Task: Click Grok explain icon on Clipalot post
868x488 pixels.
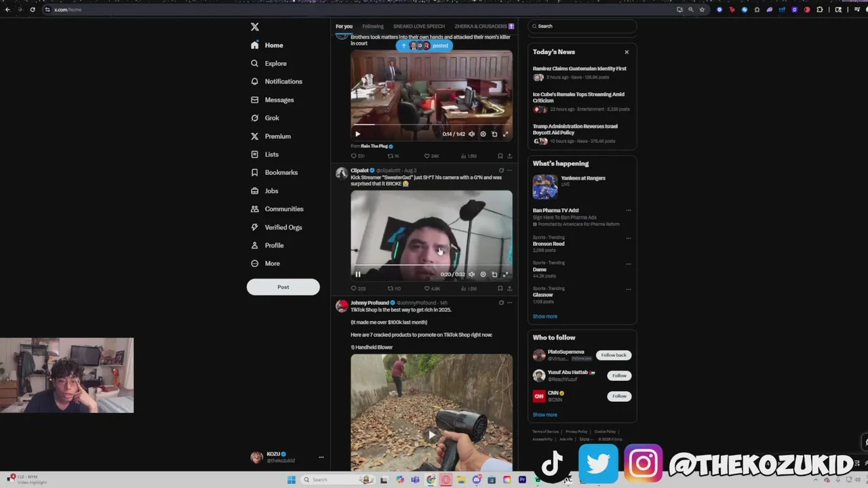Action: (501, 171)
